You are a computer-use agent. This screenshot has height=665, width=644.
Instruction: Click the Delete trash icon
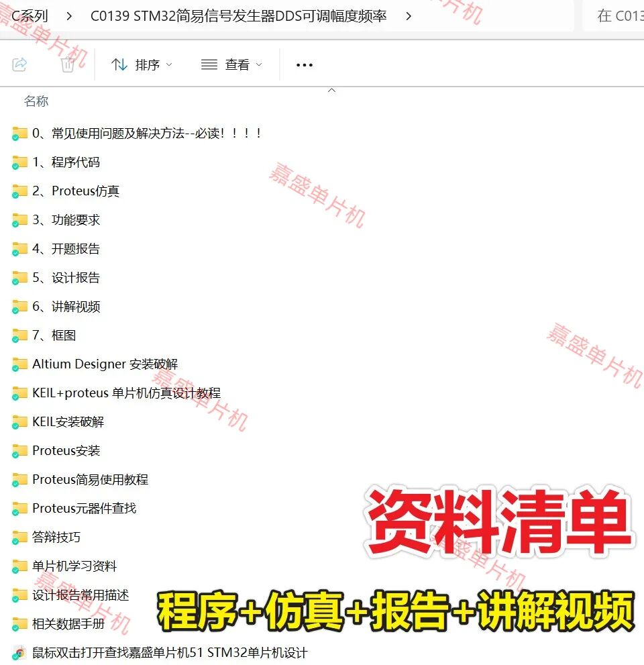[67, 65]
